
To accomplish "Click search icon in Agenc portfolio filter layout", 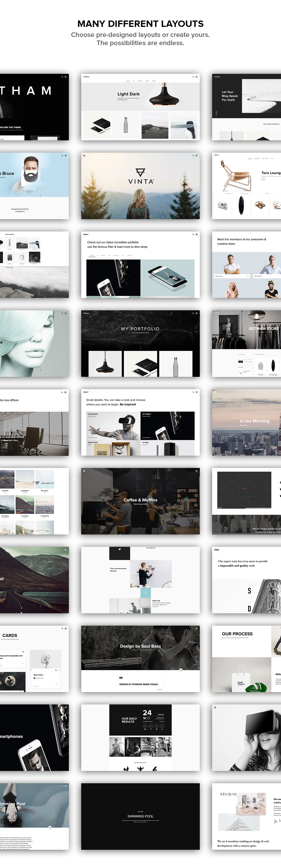I will pyautogui.click(x=193, y=234).
